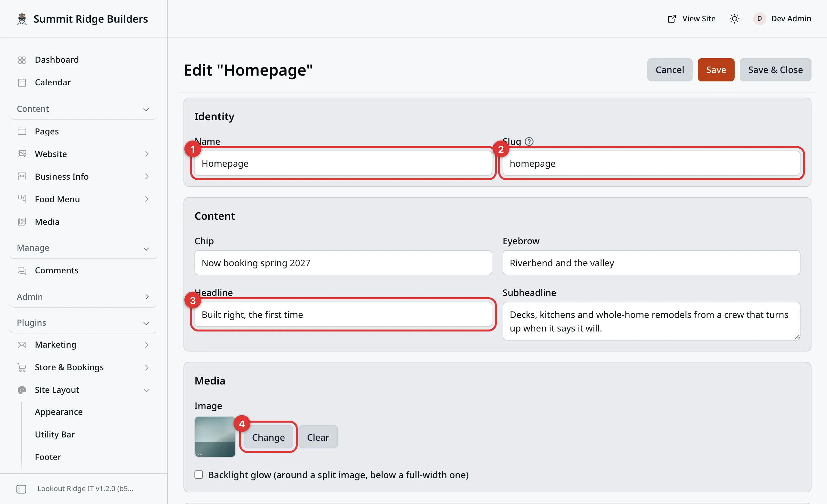Click the Dev Admin avatar circle
This screenshot has width=827, height=504.
(x=759, y=19)
